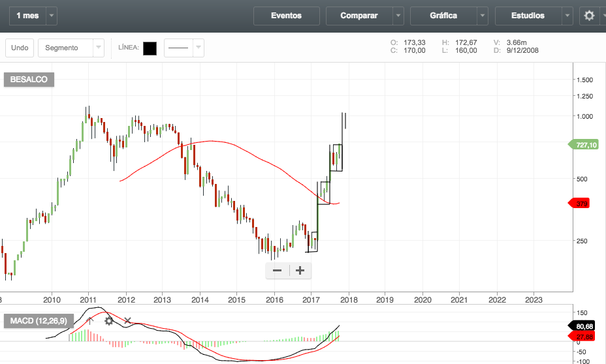Open the Gráfica menu
The image size is (606, 364).
[x=443, y=16]
